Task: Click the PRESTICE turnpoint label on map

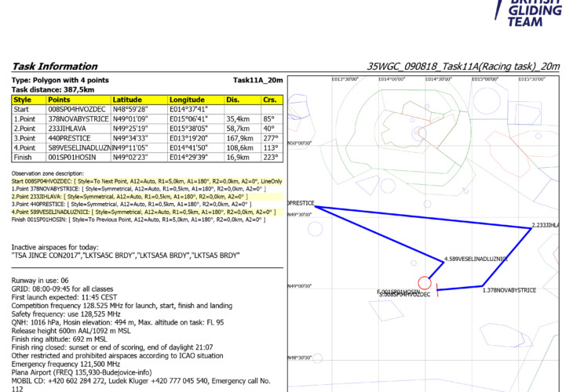Action: coord(301,203)
